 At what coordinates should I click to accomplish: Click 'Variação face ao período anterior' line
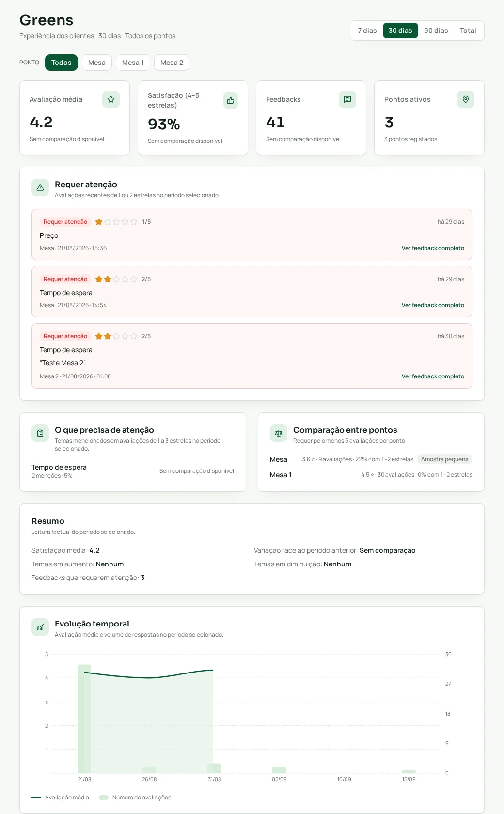point(334,550)
